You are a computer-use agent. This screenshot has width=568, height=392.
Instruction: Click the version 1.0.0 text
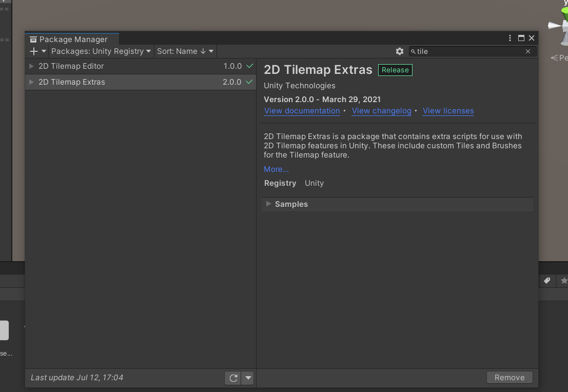coord(232,66)
